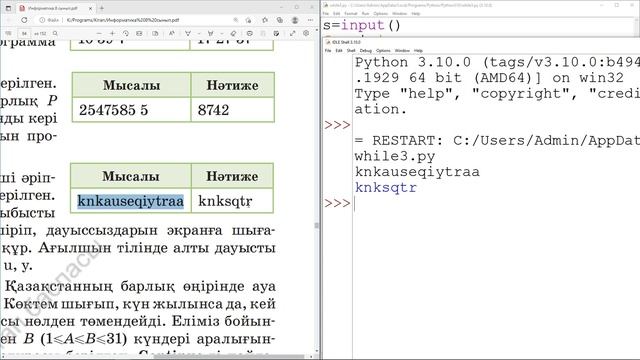
Task: Open Run menu in while3.py editor
Action: point(365,13)
